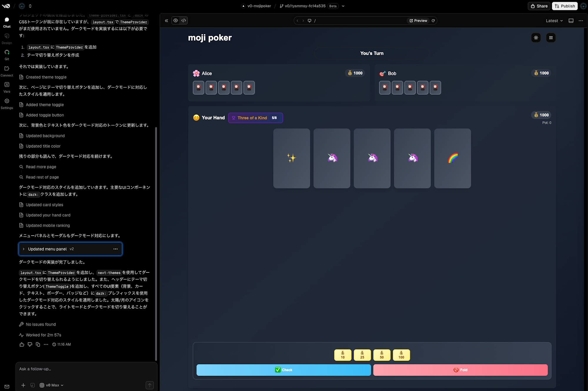Open the Design tab in the sidebar
Viewport: 588px width, 391px height.
pos(7,38)
